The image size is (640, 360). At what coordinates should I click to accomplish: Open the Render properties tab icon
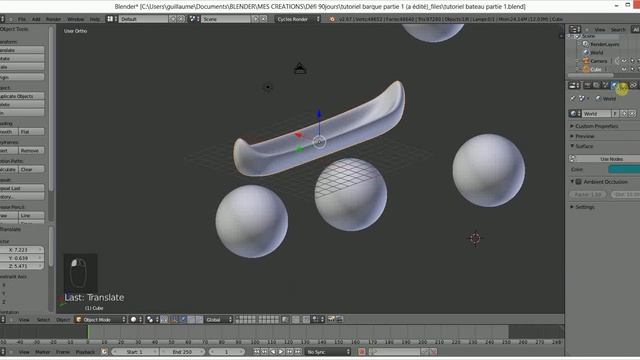[587, 85]
